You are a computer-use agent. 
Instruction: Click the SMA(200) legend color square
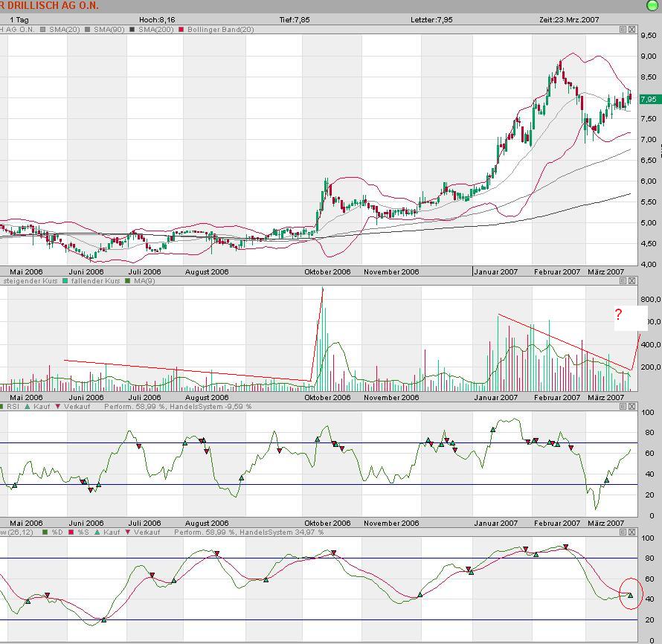(x=132, y=30)
